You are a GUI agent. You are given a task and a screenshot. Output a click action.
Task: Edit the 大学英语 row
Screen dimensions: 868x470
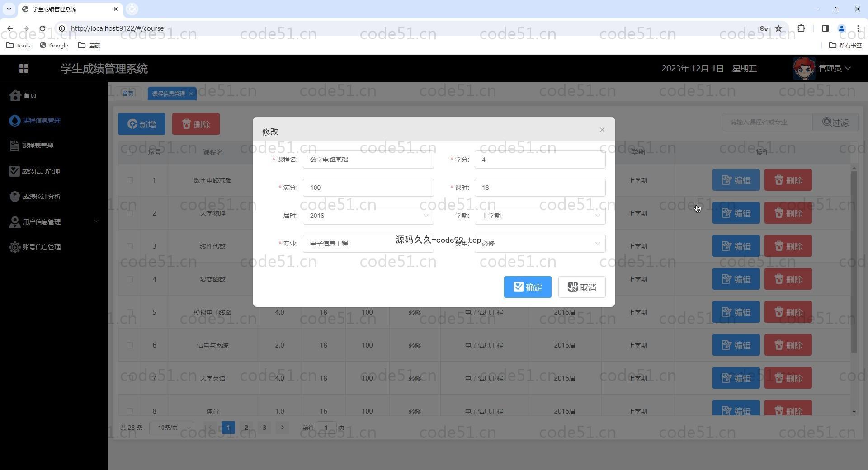click(x=736, y=378)
